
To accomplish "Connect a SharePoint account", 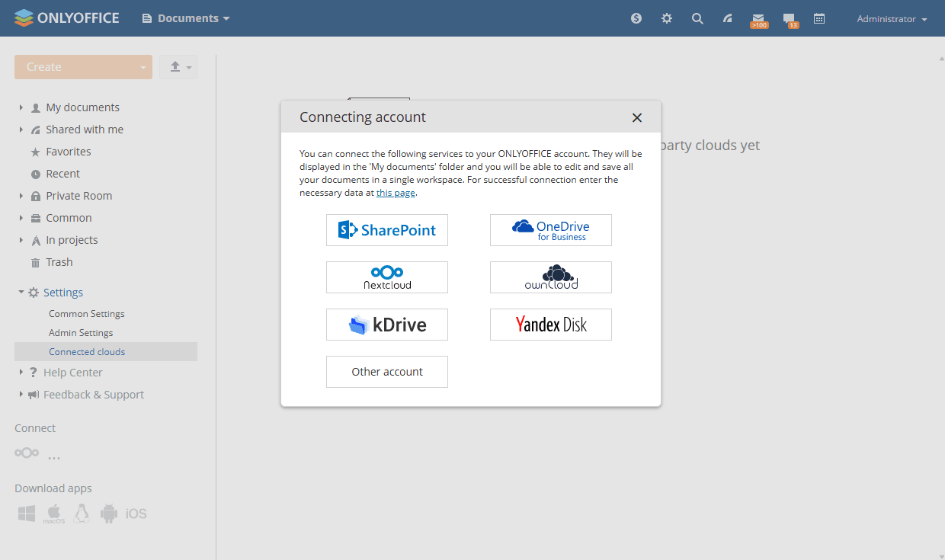I will (x=387, y=230).
